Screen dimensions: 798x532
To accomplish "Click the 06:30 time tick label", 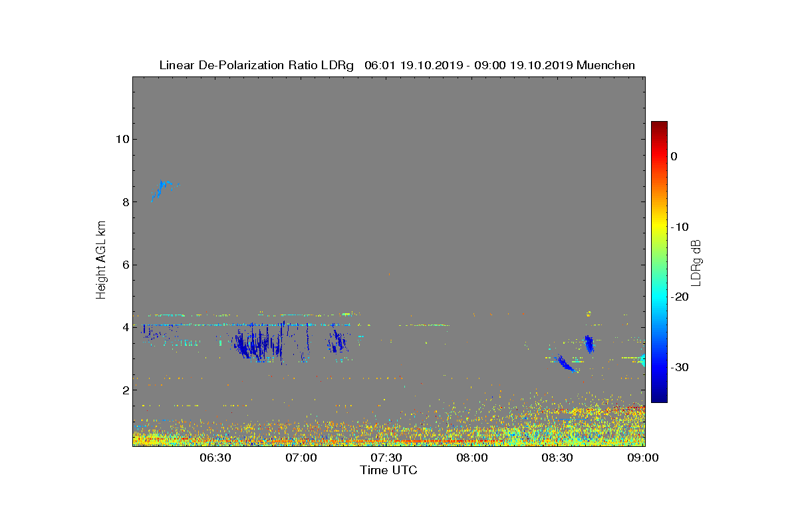I will click(x=215, y=458).
